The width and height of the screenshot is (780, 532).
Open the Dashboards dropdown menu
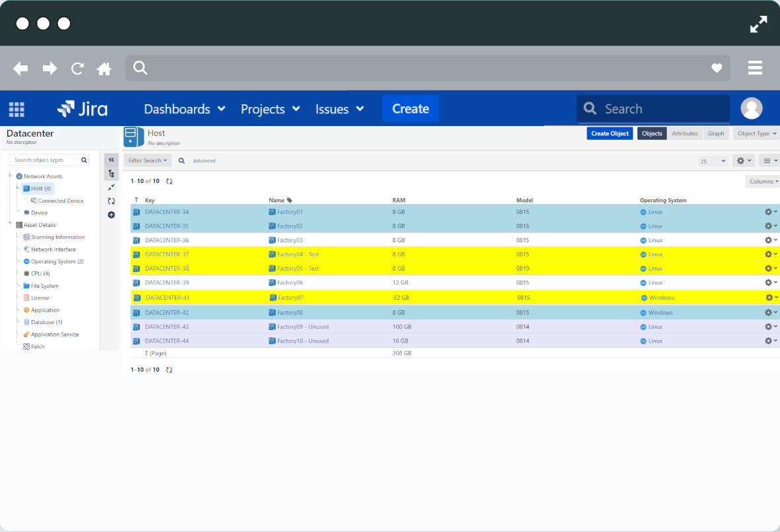(185, 109)
